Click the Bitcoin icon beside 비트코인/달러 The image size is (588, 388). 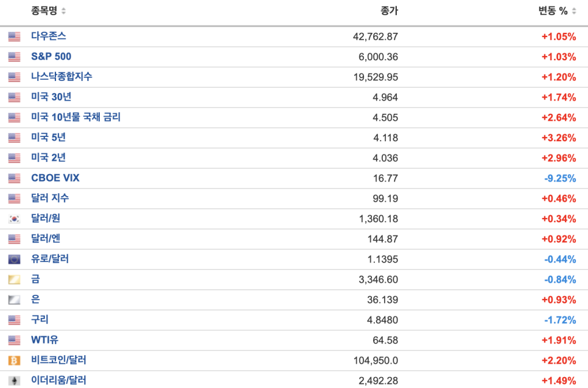(14, 361)
